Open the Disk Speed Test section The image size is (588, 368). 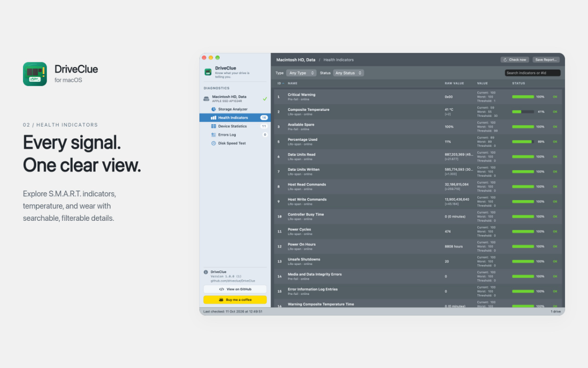(x=235, y=143)
